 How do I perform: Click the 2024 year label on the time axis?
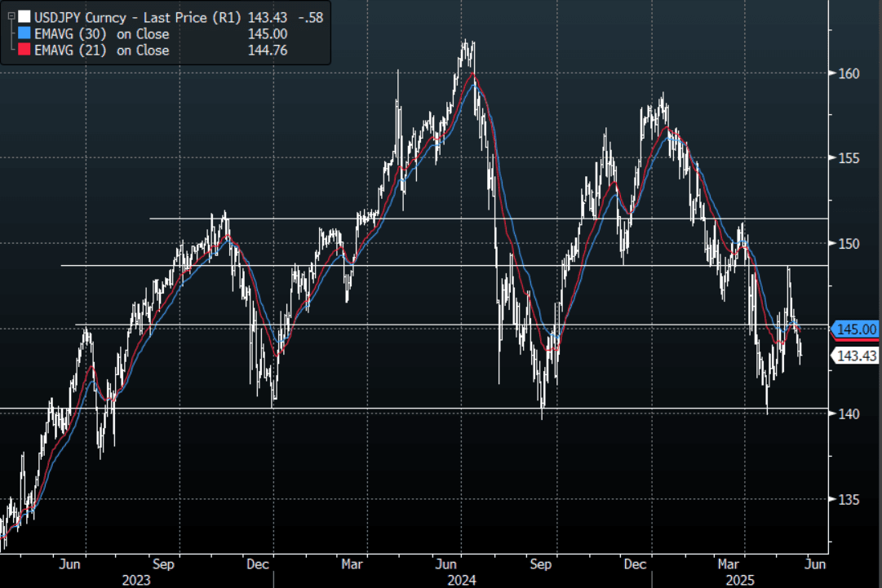pos(461,580)
